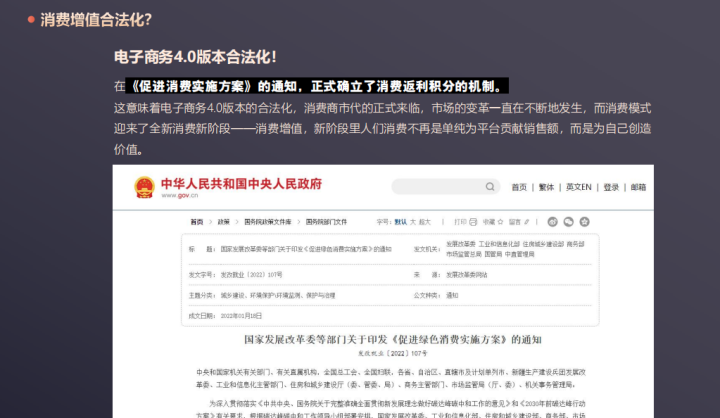This screenshot has height=418, width=720.
Task: Share the page via the Weibo icon
Action: 552,222
